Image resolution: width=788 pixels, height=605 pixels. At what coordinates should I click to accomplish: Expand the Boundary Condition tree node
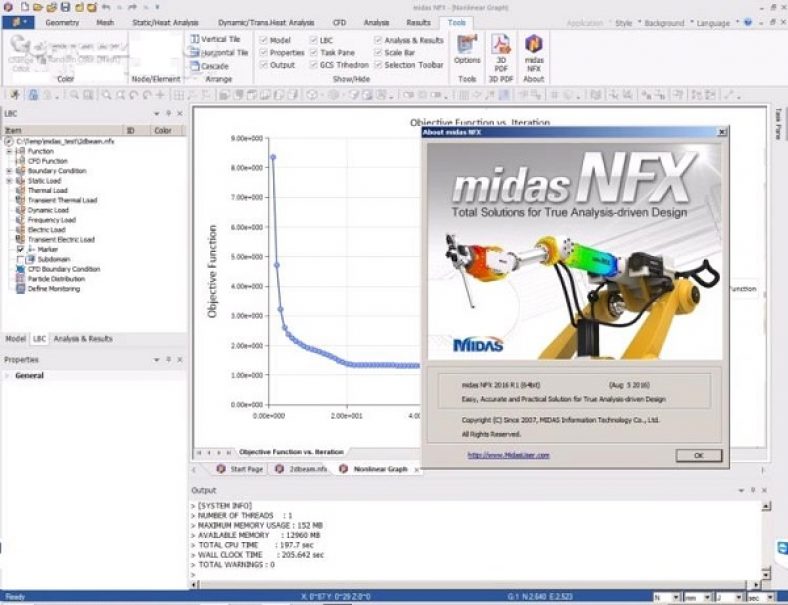tap(9, 171)
